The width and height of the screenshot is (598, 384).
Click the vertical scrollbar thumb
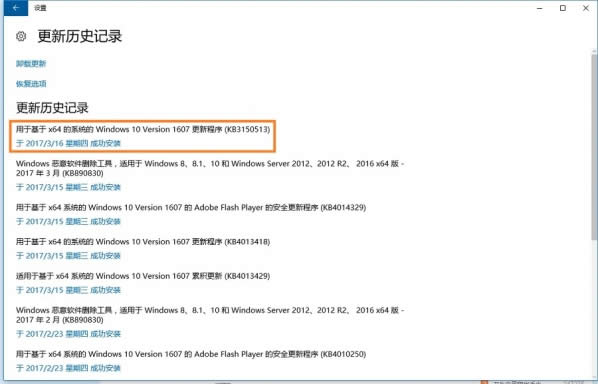594,147
